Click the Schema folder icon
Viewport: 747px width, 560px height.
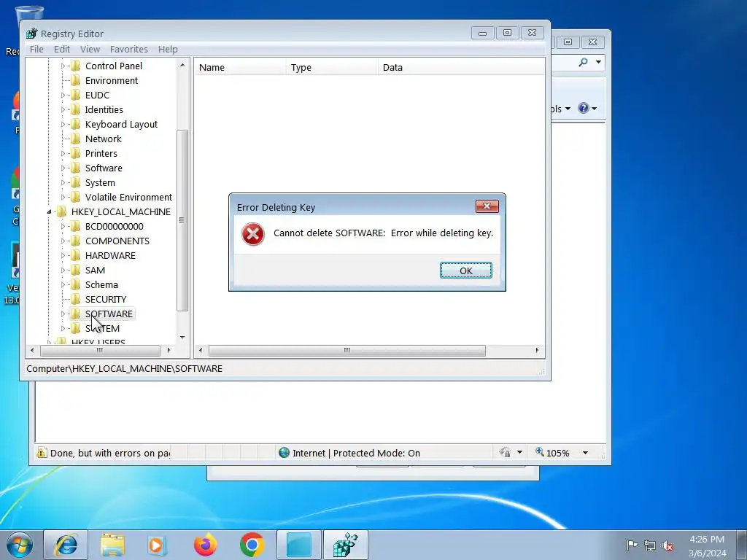[x=75, y=285]
